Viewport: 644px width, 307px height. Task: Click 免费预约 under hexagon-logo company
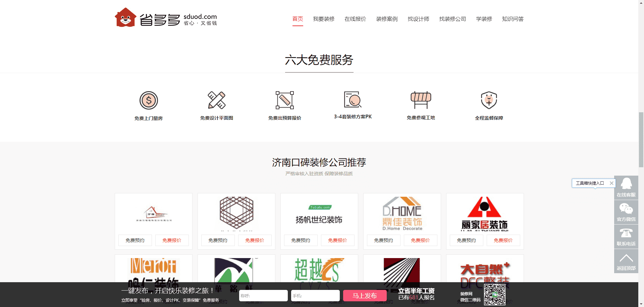pos(218,240)
